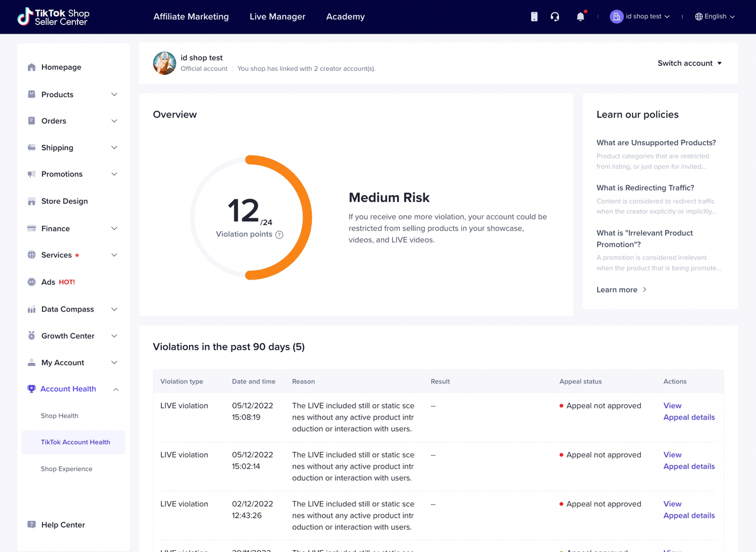Click the Homepage house icon

32,67
